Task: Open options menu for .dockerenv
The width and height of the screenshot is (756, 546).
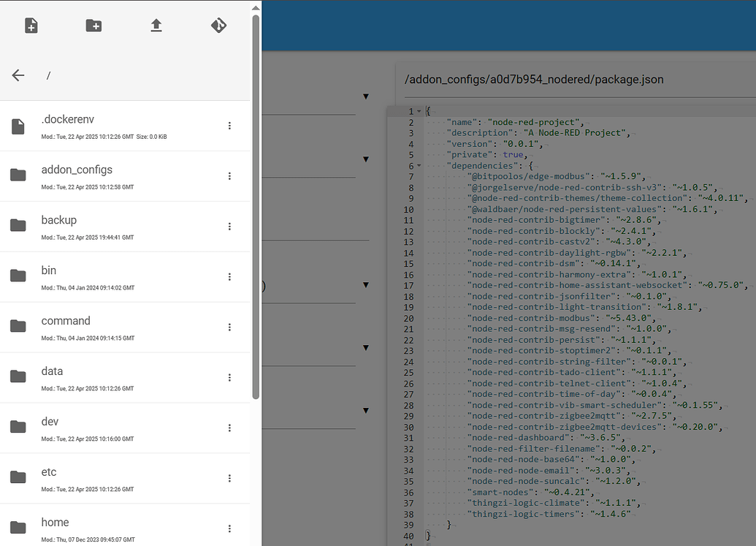Action: pos(229,126)
